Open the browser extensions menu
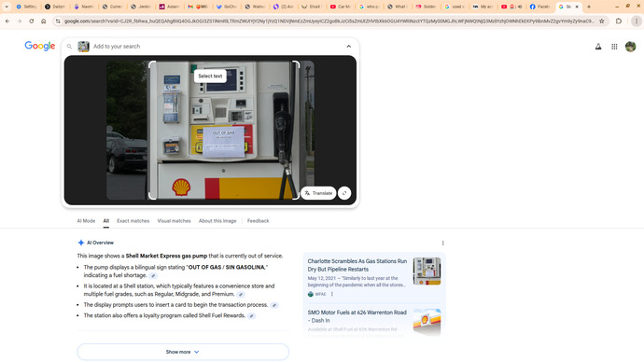This screenshot has width=644, height=362. [x=619, y=21]
